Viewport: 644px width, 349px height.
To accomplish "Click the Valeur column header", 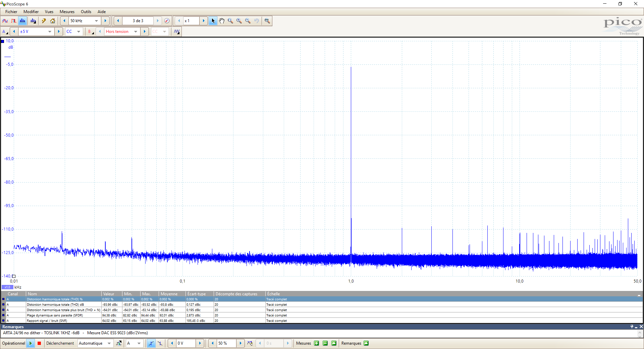I will tap(112, 294).
